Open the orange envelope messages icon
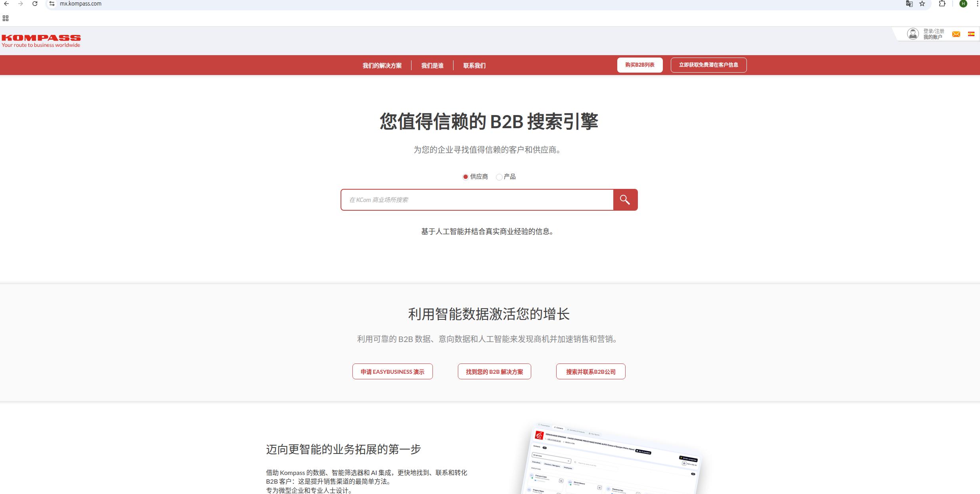The width and height of the screenshot is (980, 494). (956, 34)
